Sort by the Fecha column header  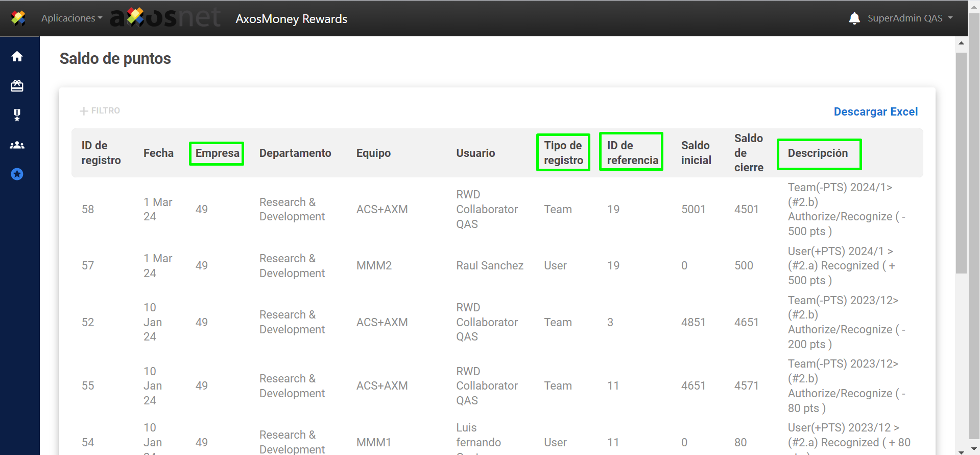pos(158,153)
